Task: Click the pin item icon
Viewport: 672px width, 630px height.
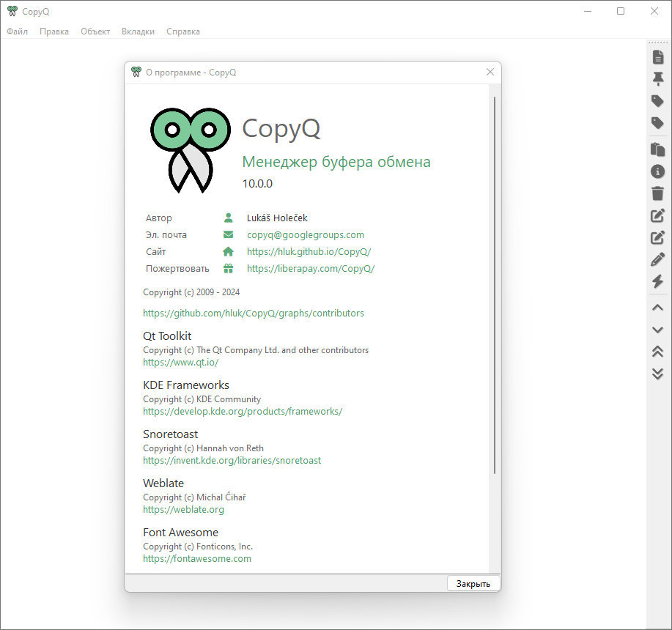Action: click(658, 79)
